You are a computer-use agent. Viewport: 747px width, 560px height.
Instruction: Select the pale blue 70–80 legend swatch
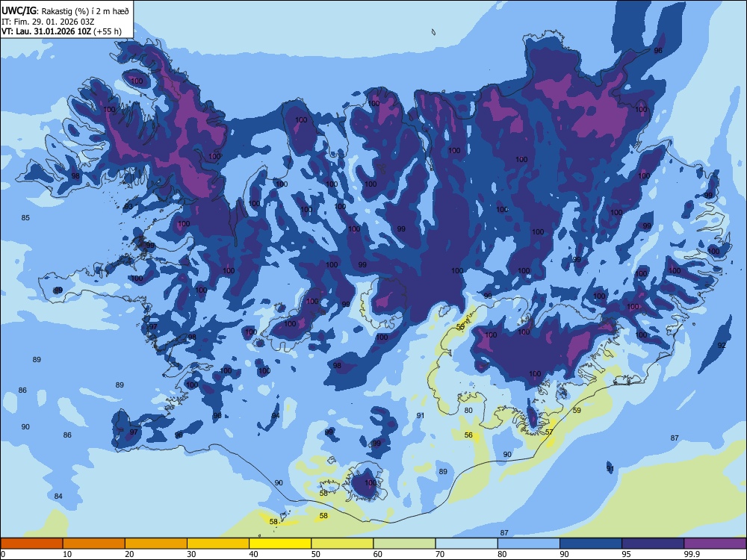click(467, 544)
